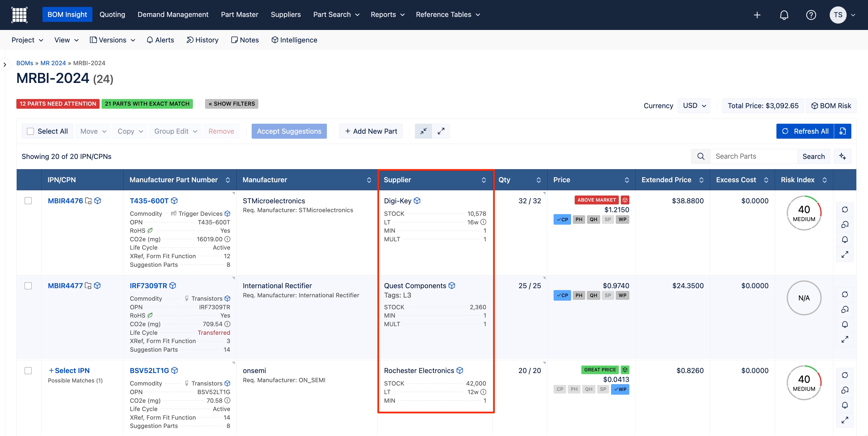
Task: Click the SHOW FILTERS button
Action: point(231,104)
